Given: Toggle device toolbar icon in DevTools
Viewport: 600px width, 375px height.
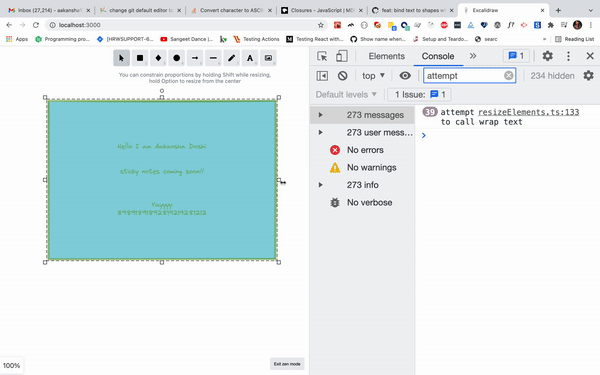Looking at the screenshot, I should coord(341,56).
